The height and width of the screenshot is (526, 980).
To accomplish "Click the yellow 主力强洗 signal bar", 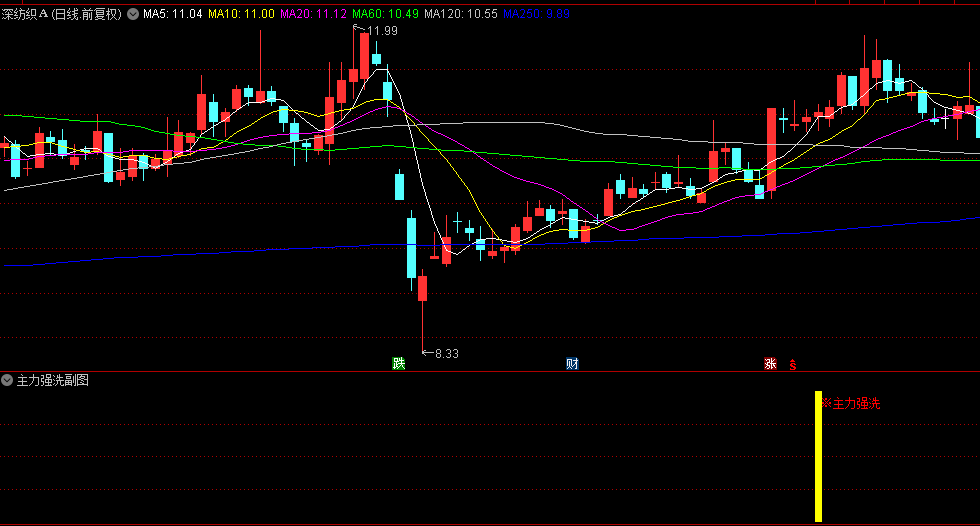I will (x=818, y=457).
